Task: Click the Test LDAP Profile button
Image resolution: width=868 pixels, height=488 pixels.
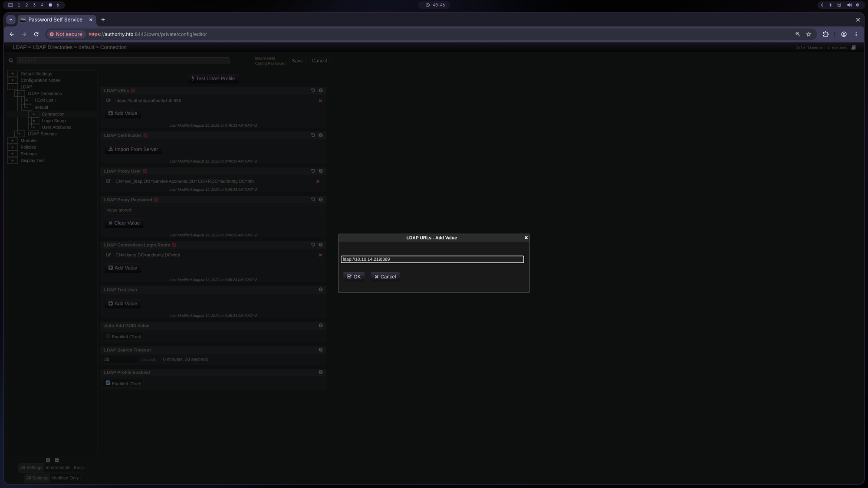Action: [x=213, y=79]
